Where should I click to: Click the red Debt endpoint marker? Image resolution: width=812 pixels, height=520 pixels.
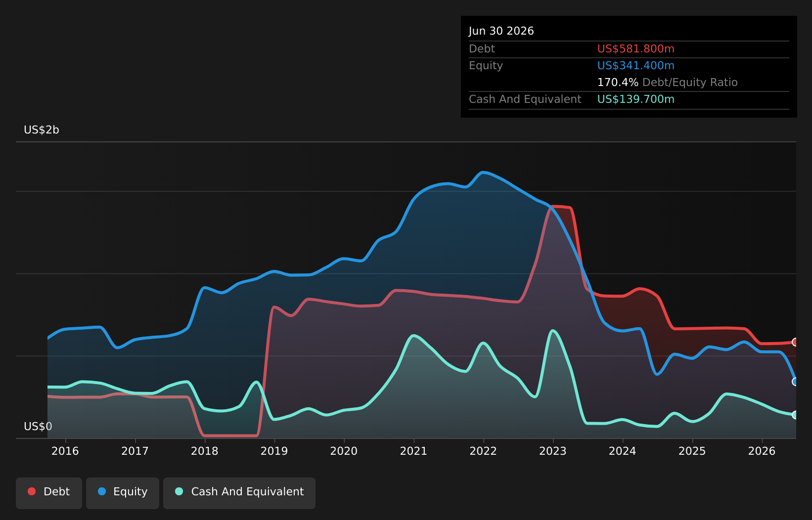tap(795, 342)
